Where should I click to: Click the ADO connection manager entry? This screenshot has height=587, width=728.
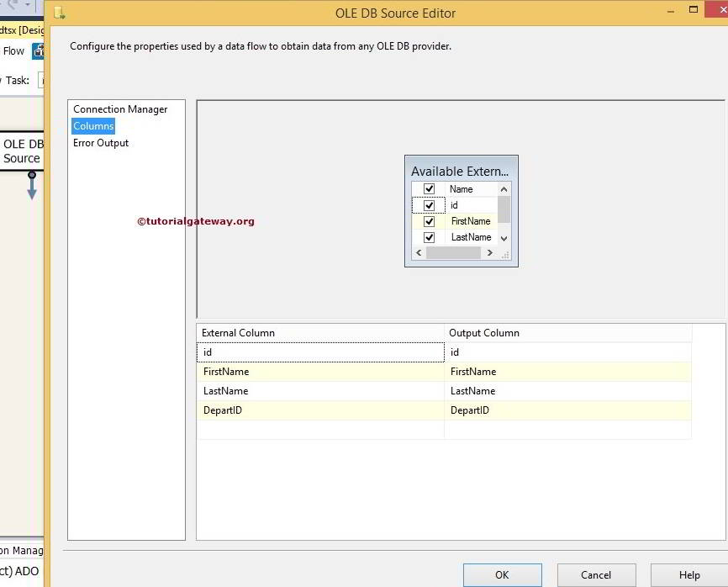point(21,570)
